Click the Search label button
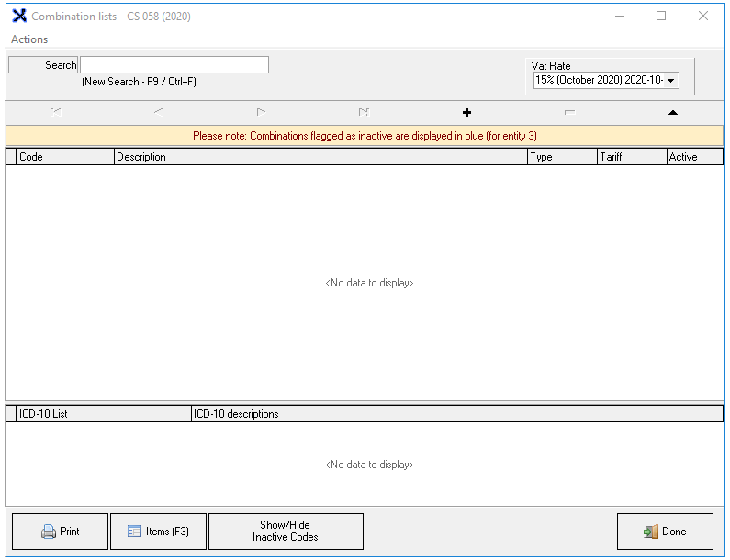The width and height of the screenshot is (730, 560). coord(43,64)
